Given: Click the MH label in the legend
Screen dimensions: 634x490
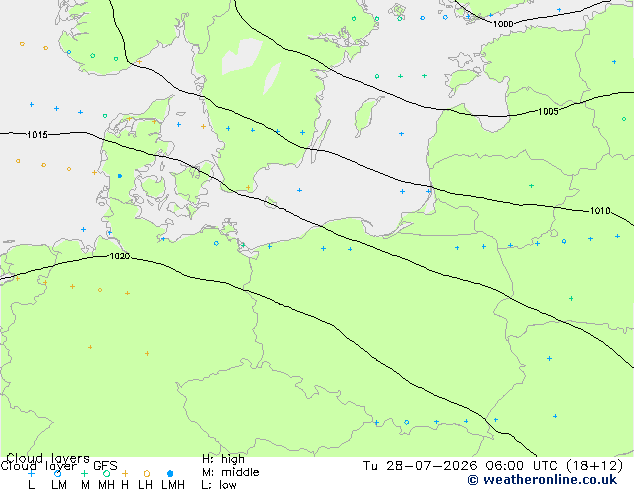Looking at the screenshot, I should 106,485.
